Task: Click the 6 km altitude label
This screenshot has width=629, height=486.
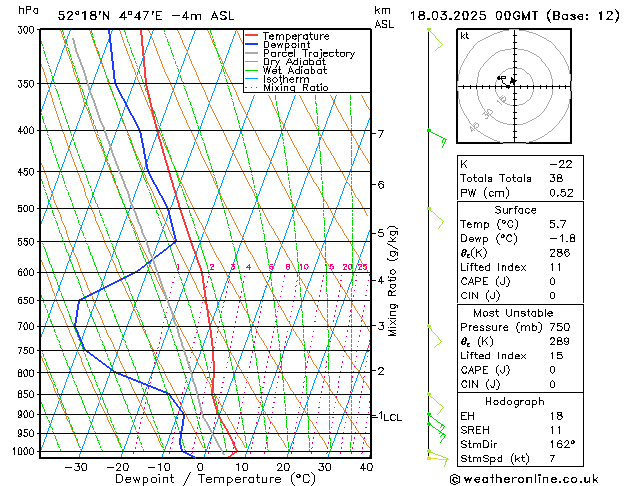Action: tap(381, 185)
